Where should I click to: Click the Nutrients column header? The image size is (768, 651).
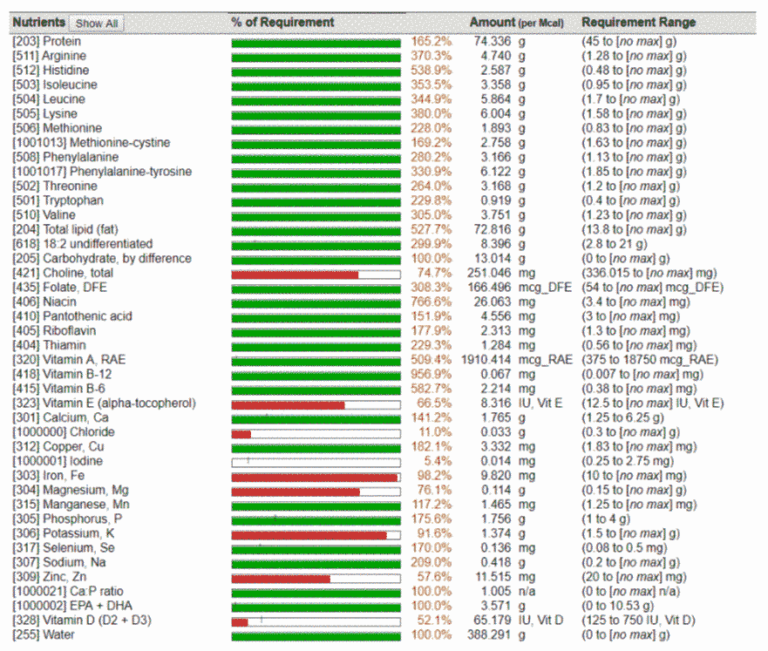(38, 22)
